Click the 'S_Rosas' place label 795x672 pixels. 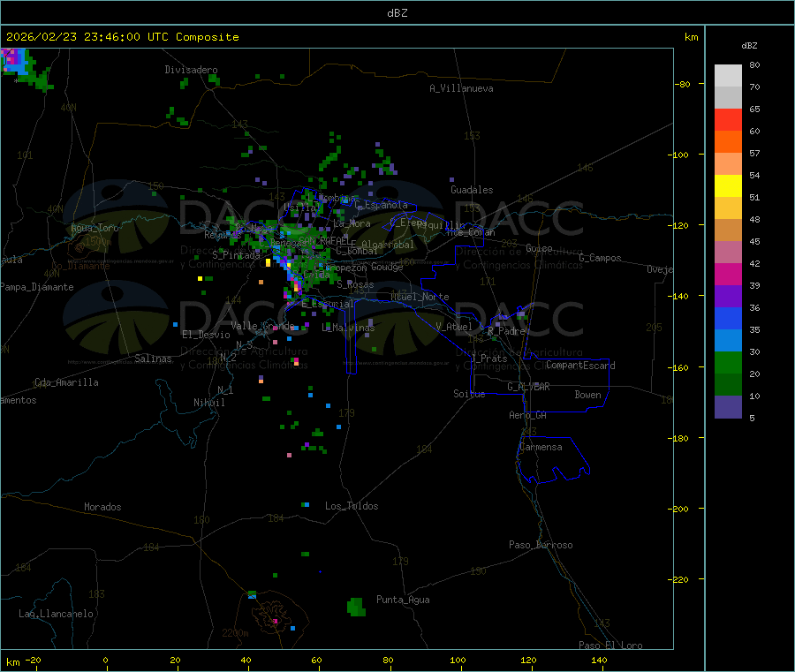(355, 285)
